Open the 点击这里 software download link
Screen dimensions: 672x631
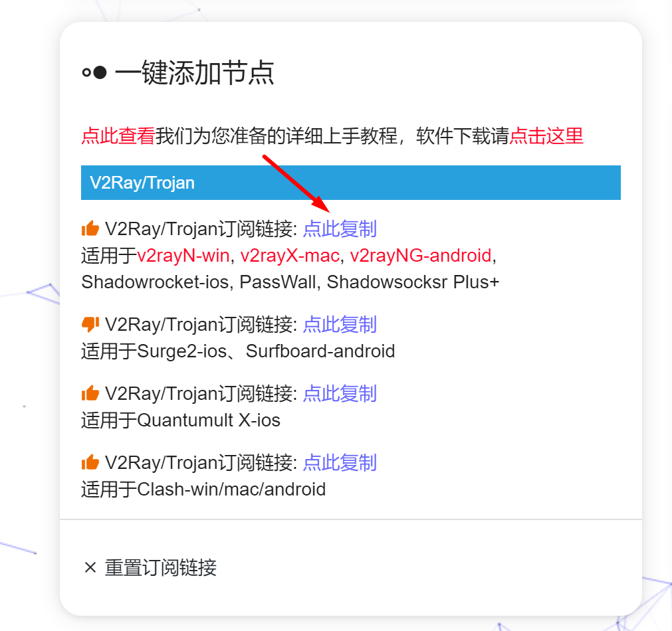[x=546, y=135]
